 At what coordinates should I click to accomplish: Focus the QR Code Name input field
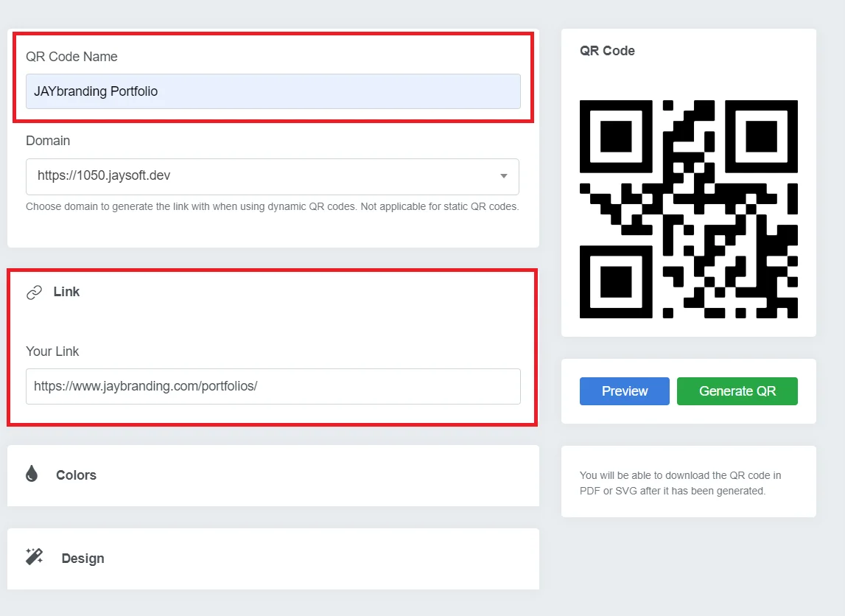pyautogui.click(x=273, y=91)
